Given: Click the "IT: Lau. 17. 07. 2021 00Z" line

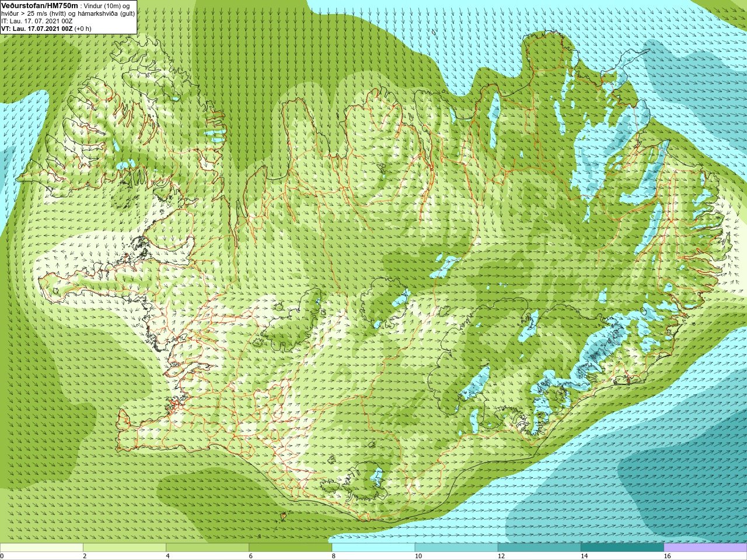Looking at the screenshot, I should (37, 21).
